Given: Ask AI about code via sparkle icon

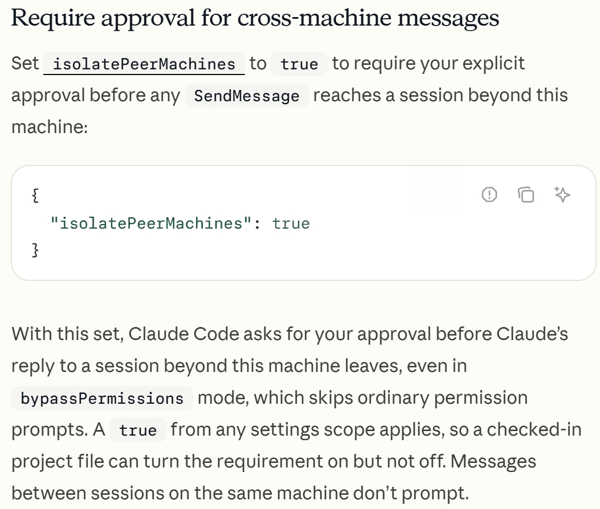Looking at the screenshot, I should [x=562, y=194].
